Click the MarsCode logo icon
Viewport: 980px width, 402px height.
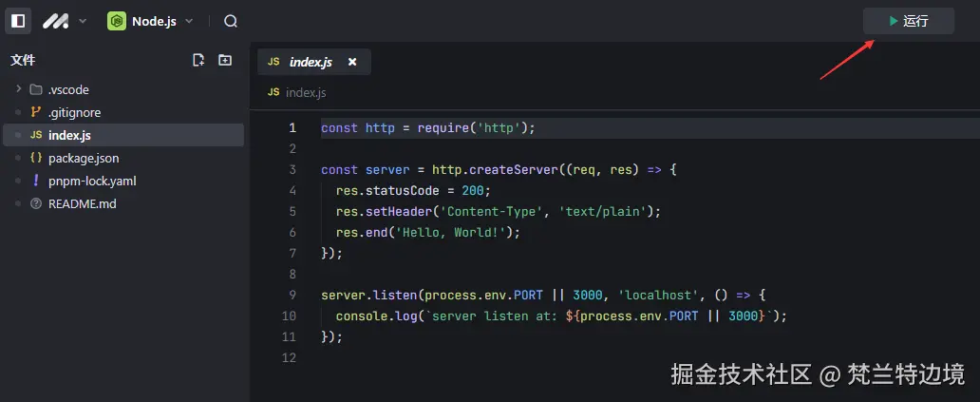pyautogui.click(x=56, y=21)
